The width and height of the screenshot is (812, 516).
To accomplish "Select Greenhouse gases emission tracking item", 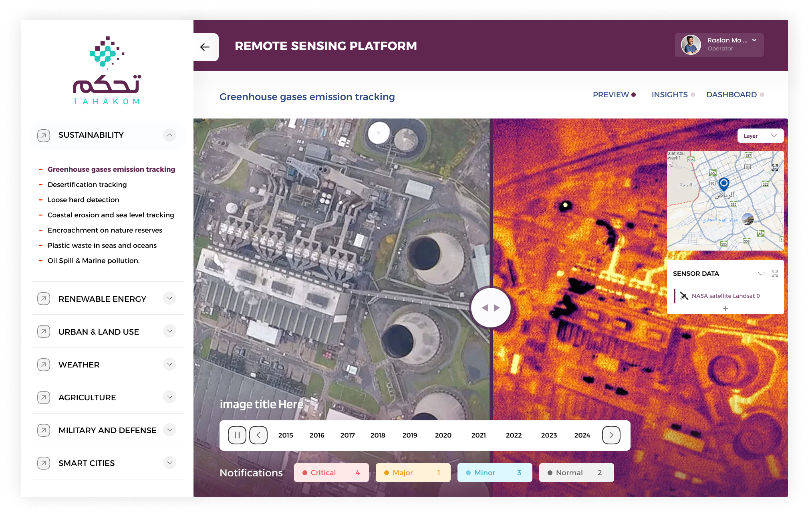I will [111, 169].
